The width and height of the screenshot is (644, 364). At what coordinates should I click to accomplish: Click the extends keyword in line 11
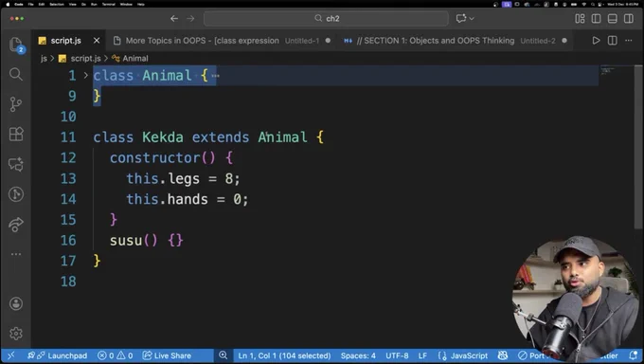tap(221, 136)
